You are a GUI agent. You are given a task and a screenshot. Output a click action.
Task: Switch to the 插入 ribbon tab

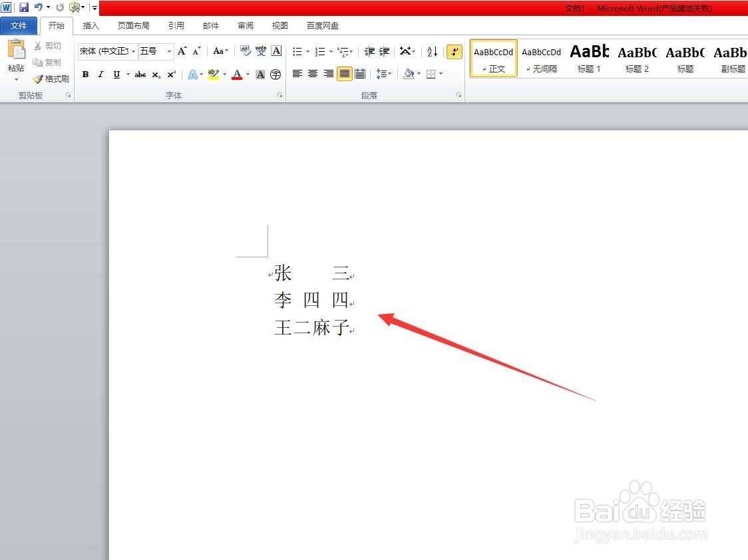pos(91,25)
